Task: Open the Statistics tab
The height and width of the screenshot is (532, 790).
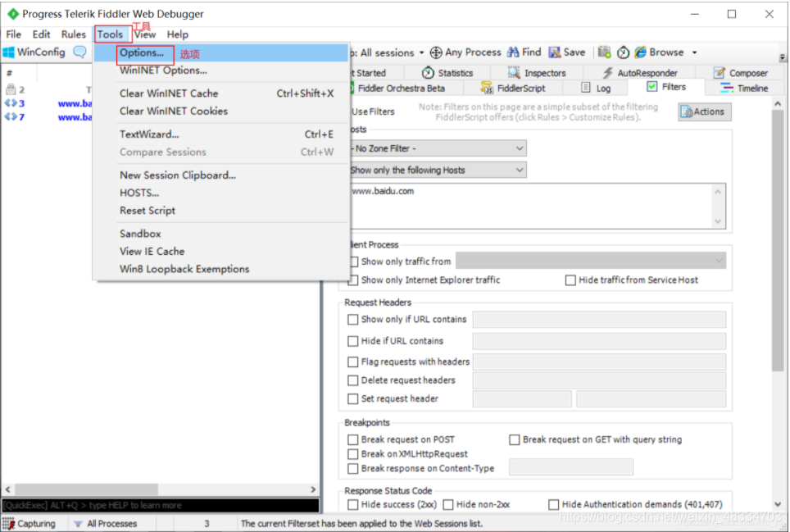Action: (x=447, y=73)
